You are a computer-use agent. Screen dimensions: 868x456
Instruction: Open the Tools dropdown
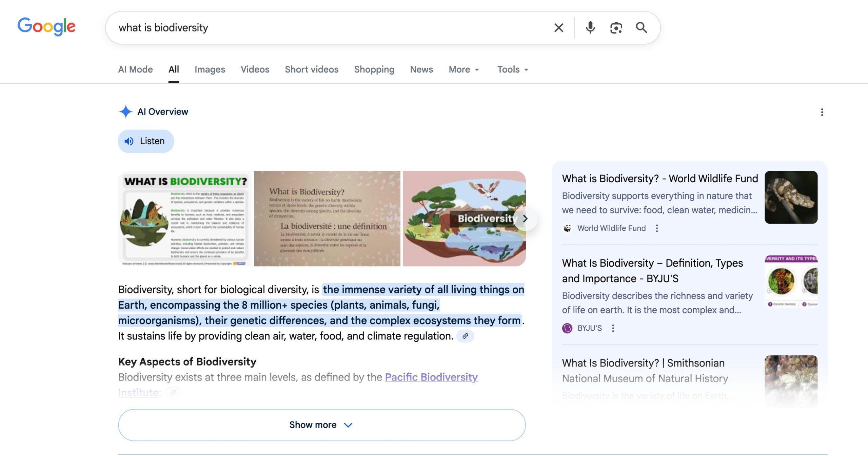point(512,69)
